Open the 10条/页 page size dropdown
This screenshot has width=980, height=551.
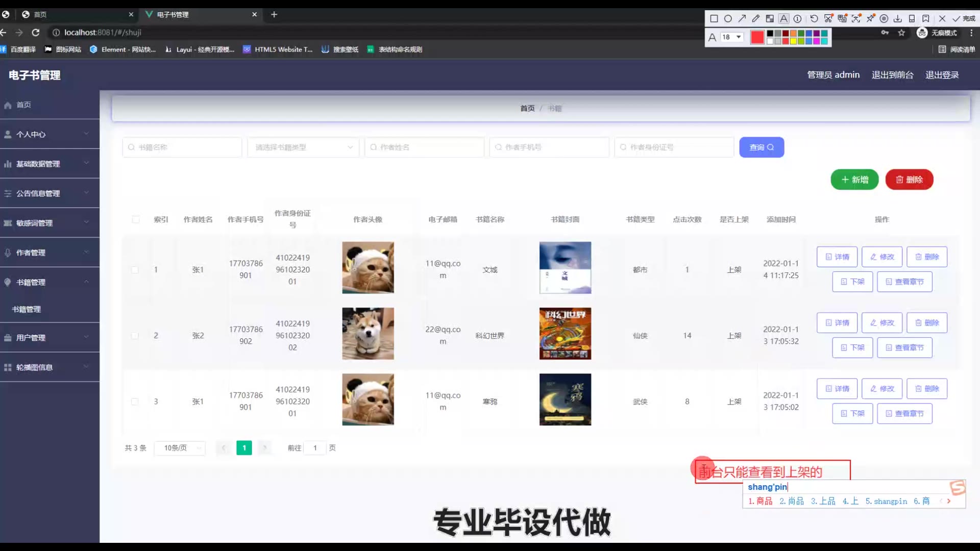180,448
